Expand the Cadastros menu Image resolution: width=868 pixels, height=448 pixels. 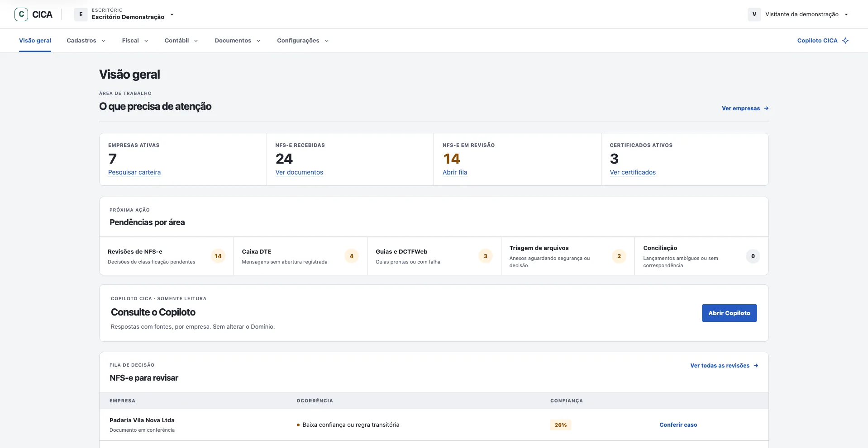click(x=86, y=41)
